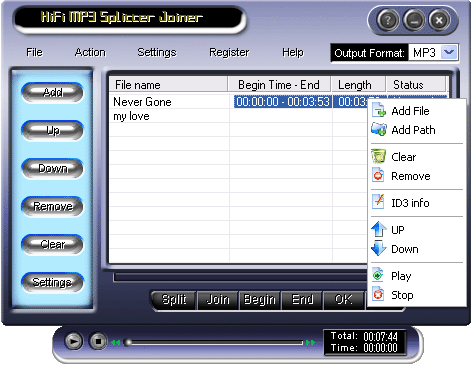This screenshot has width=472, height=365.
Task: Click the Begin Time - End column header
Action: 279,85
